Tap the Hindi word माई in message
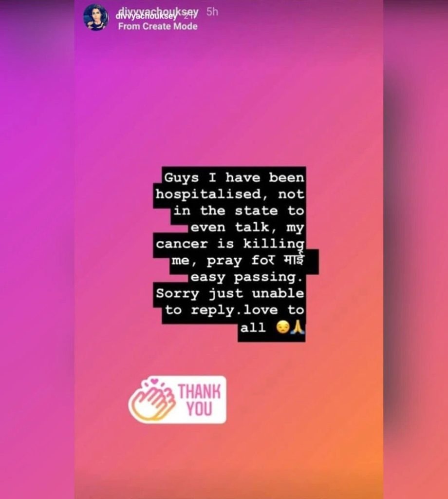The image size is (448, 499). [x=294, y=260]
